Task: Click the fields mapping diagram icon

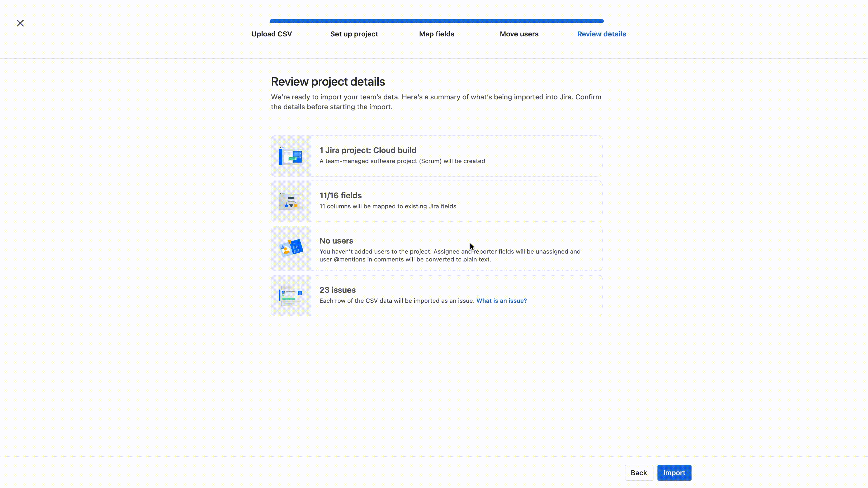Action: (x=291, y=201)
